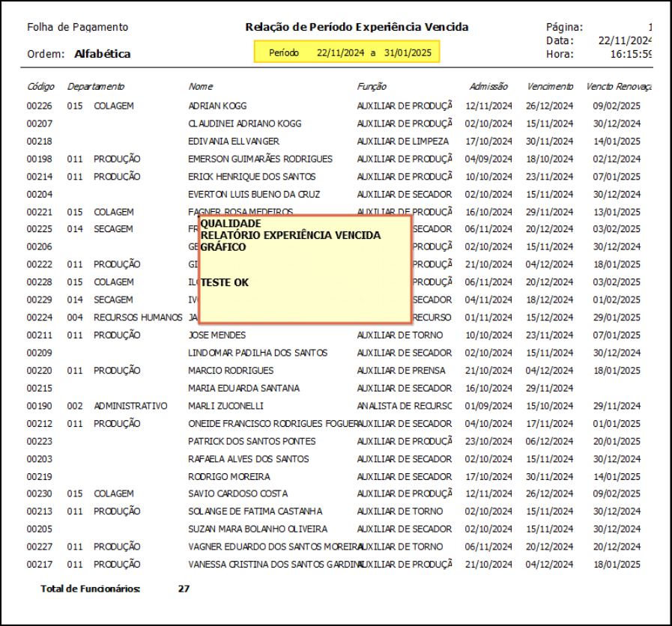Viewport: 672px width, 626px height.
Task: Click code 00221 in the Código column
Action: pyautogui.click(x=40, y=212)
